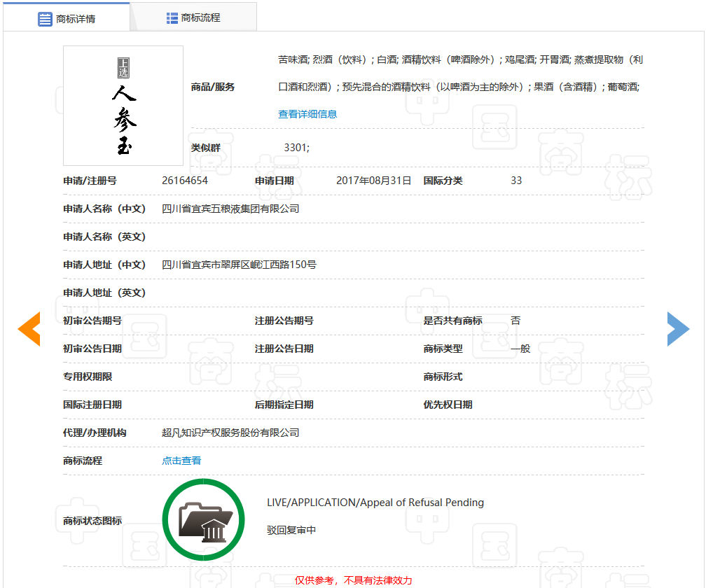
Task: Click the 初审公告日期 label
Action: point(92,349)
